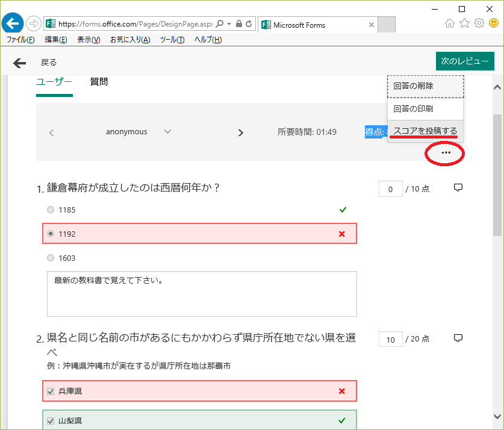504x430 pixels.
Task: Switch to the 質問 tab
Action: 99,82
